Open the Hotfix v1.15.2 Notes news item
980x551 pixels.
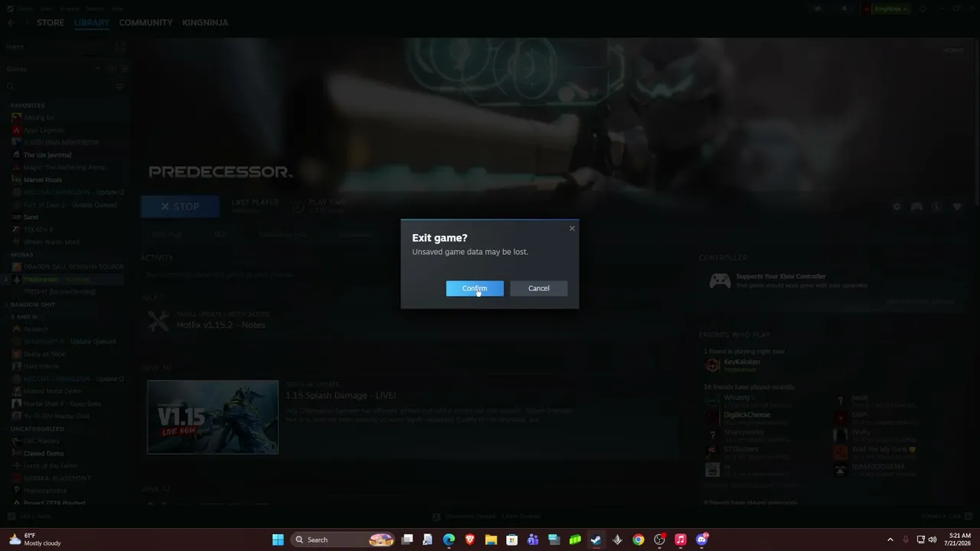tap(220, 325)
